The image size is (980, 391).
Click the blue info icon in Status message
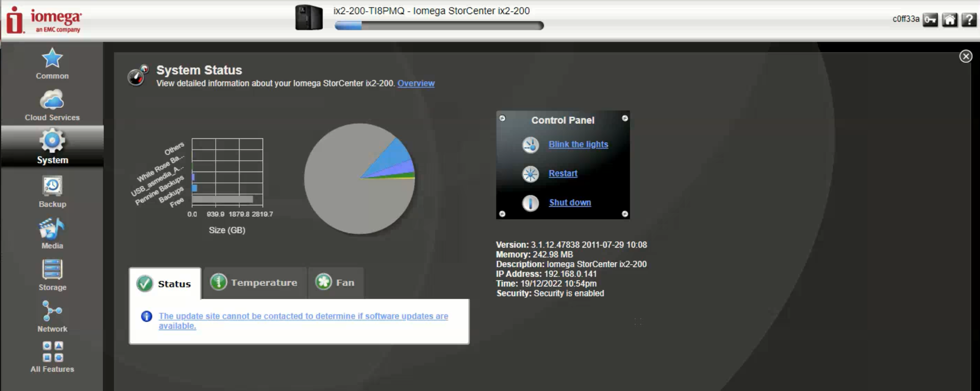(x=147, y=316)
